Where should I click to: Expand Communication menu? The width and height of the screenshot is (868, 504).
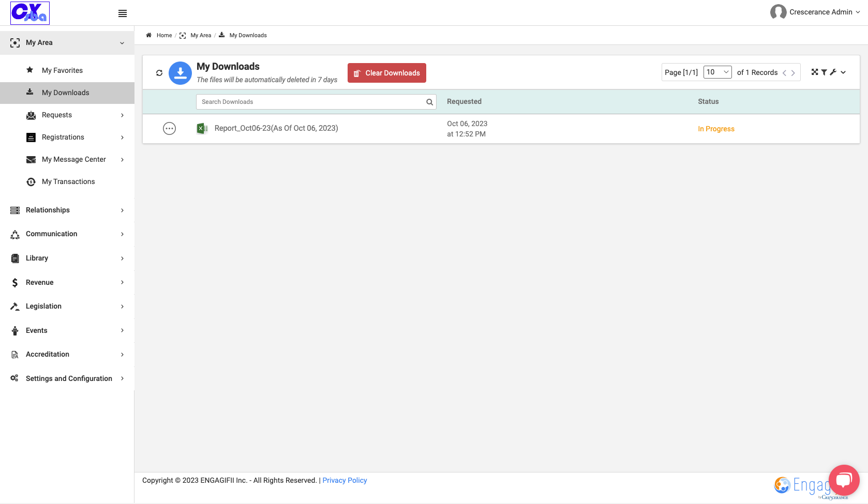[67, 234]
